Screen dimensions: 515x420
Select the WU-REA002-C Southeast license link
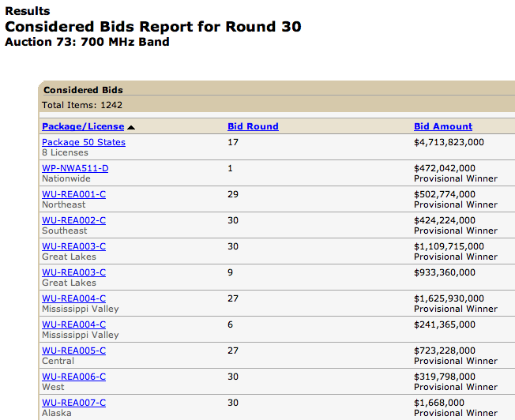pyautogui.click(x=73, y=220)
